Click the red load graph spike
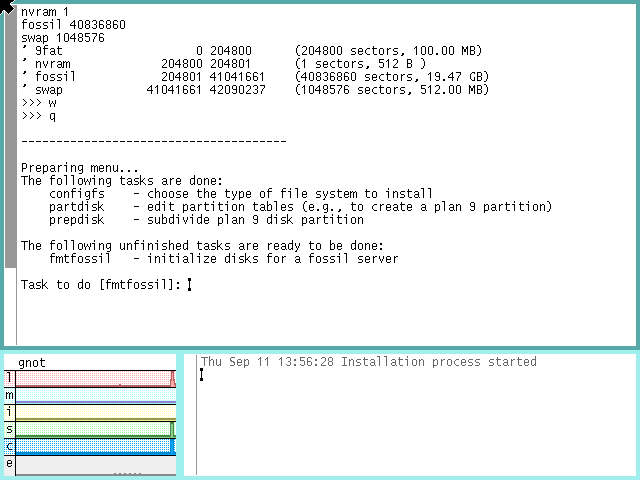Viewport: 640px width, 480px height. [173, 380]
